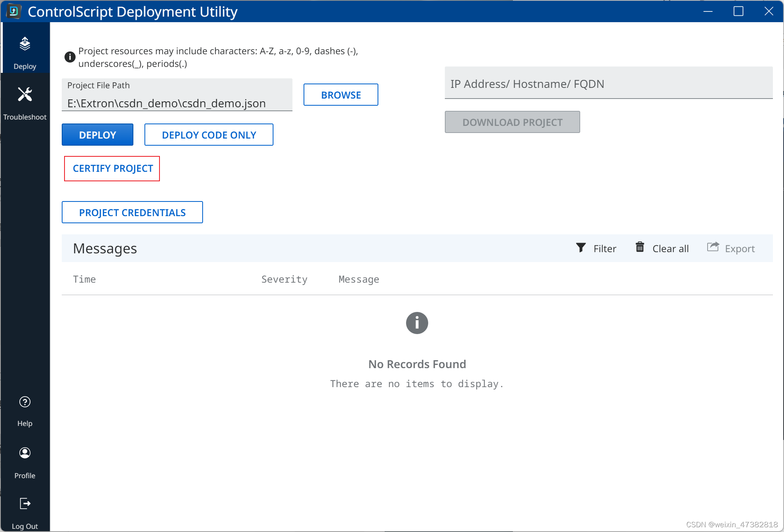Open the Profile user icon
Viewport: 784px width, 532px height.
coord(25,453)
